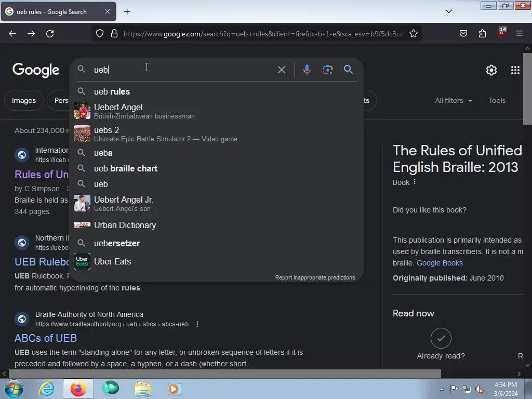Bookmark this page with the star
Image resolution: width=532 pixels, height=399 pixels.
413,33
